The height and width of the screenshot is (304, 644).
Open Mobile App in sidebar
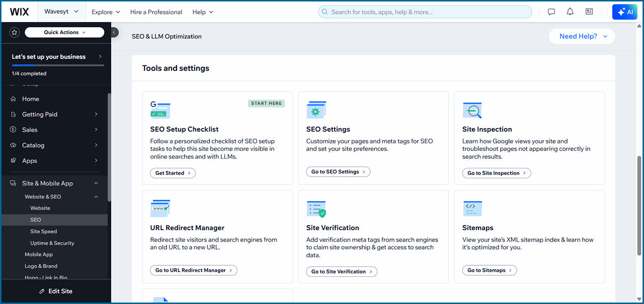pyautogui.click(x=39, y=255)
